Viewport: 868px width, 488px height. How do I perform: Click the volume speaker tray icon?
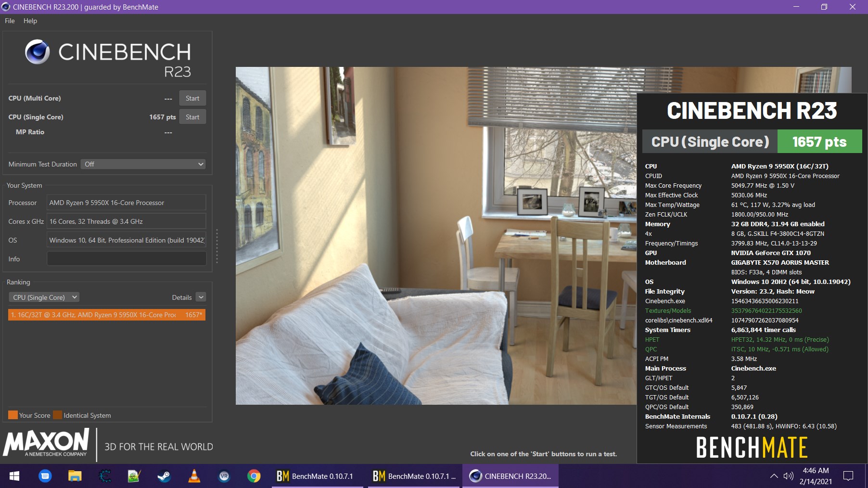pyautogui.click(x=788, y=476)
